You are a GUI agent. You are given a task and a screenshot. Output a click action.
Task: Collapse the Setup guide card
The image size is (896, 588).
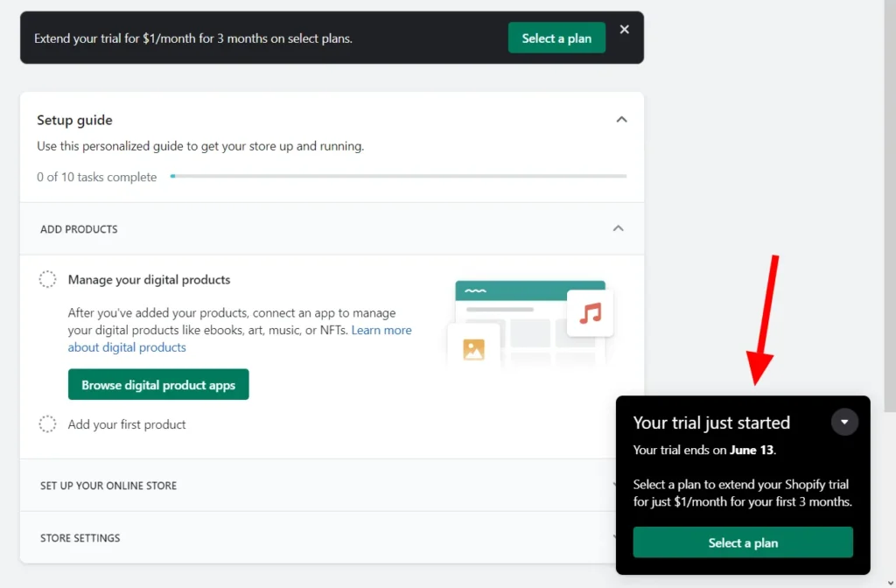[x=621, y=119]
